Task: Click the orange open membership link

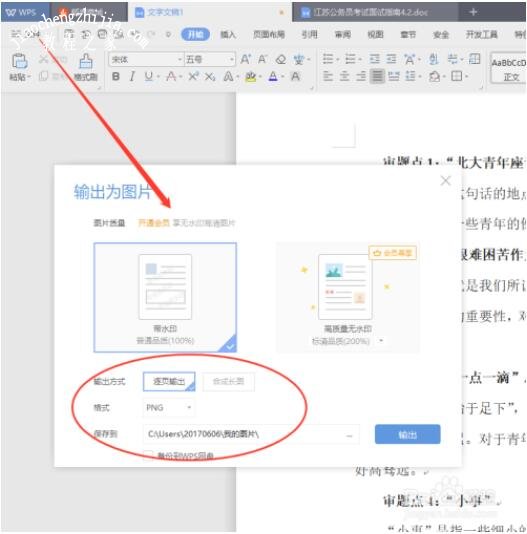Action: click(x=154, y=223)
